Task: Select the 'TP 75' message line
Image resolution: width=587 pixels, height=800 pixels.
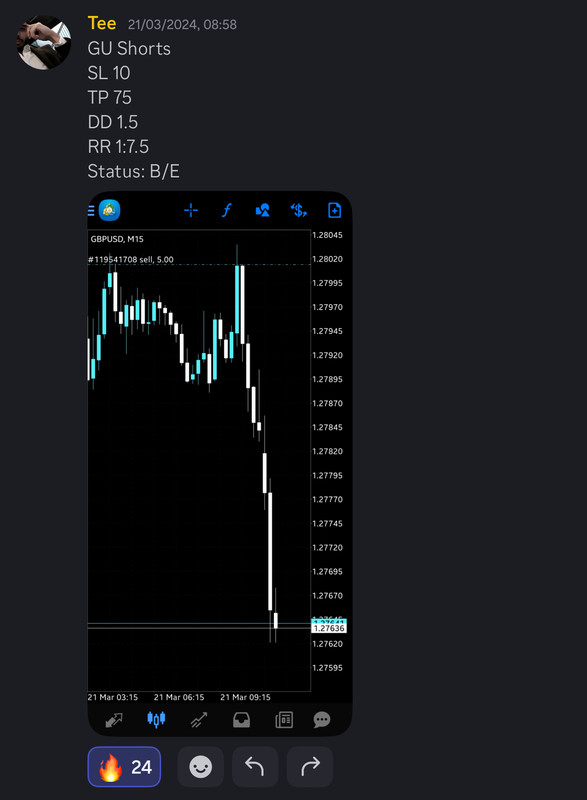Action: coord(110,97)
